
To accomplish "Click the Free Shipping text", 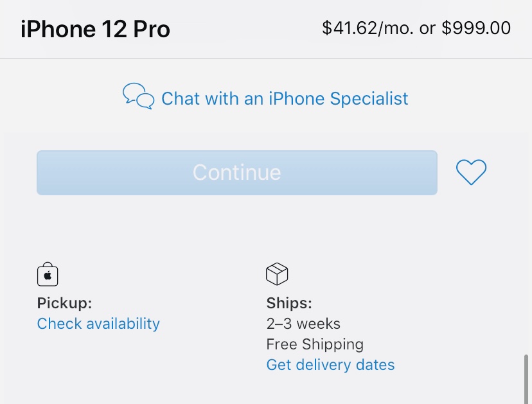I will point(315,344).
